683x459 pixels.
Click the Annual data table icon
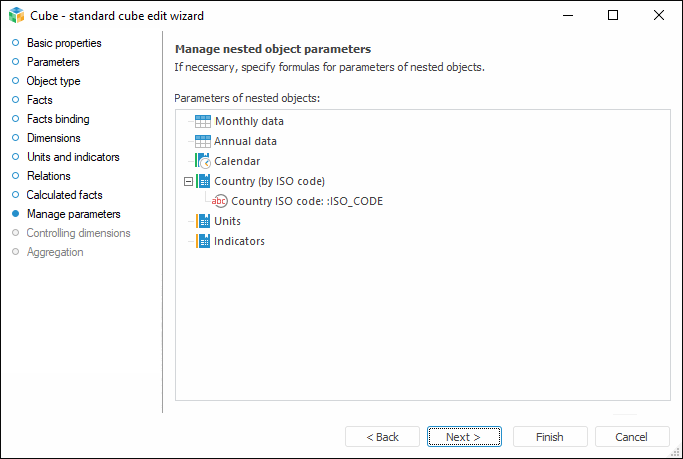point(203,141)
